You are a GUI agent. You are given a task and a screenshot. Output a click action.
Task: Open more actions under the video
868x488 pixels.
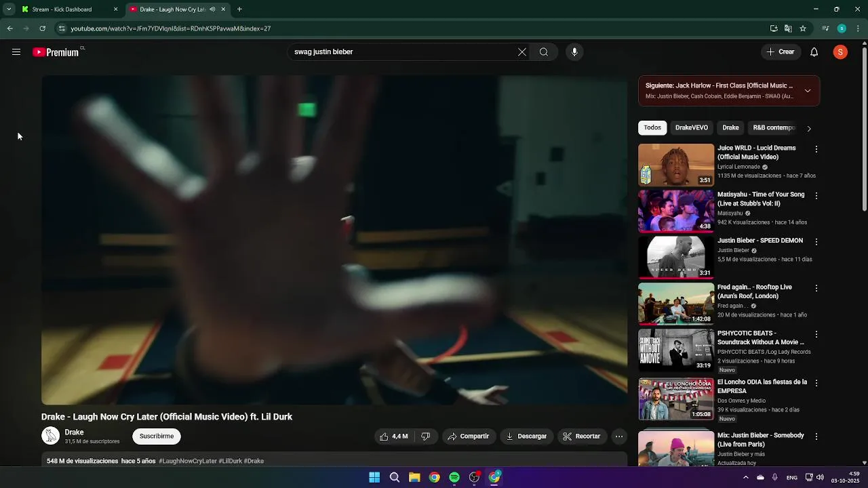coord(619,436)
